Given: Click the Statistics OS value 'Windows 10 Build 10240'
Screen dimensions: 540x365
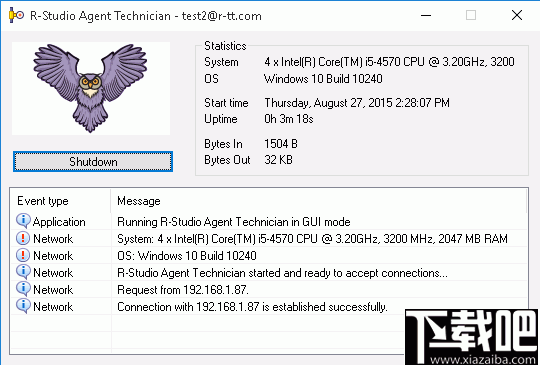Looking at the screenshot, I should 323,79.
